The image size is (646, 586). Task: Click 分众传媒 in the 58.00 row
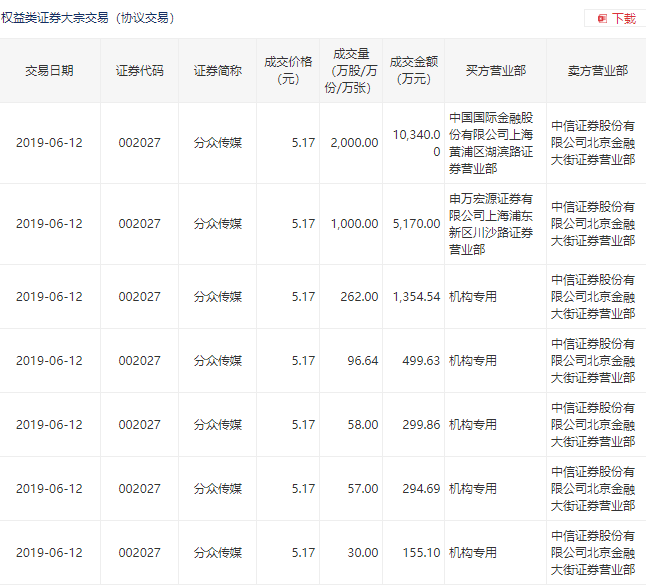point(218,424)
